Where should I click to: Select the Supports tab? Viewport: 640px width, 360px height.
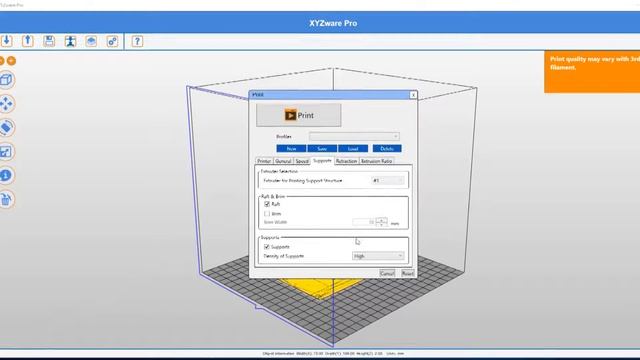(322, 161)
